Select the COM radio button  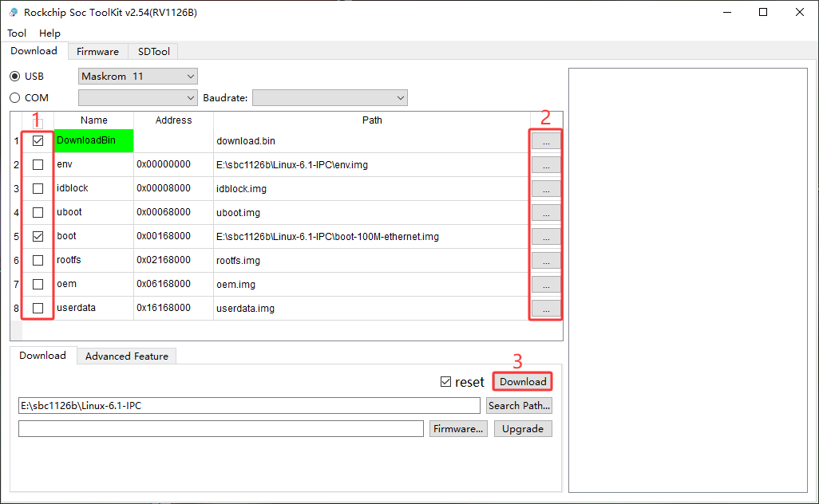tap(14, 97)
